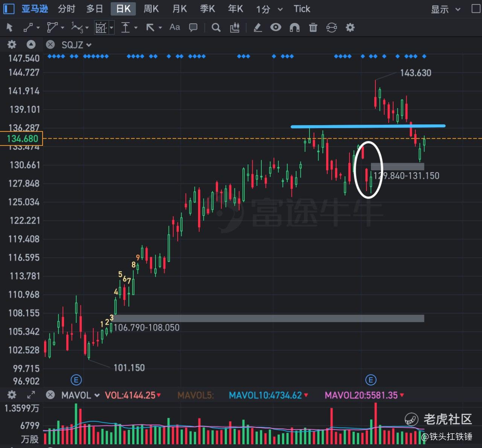Viewport: 482px width, 448px height.
Task: Select the arrow annotation tool
Action: [150, 28]
